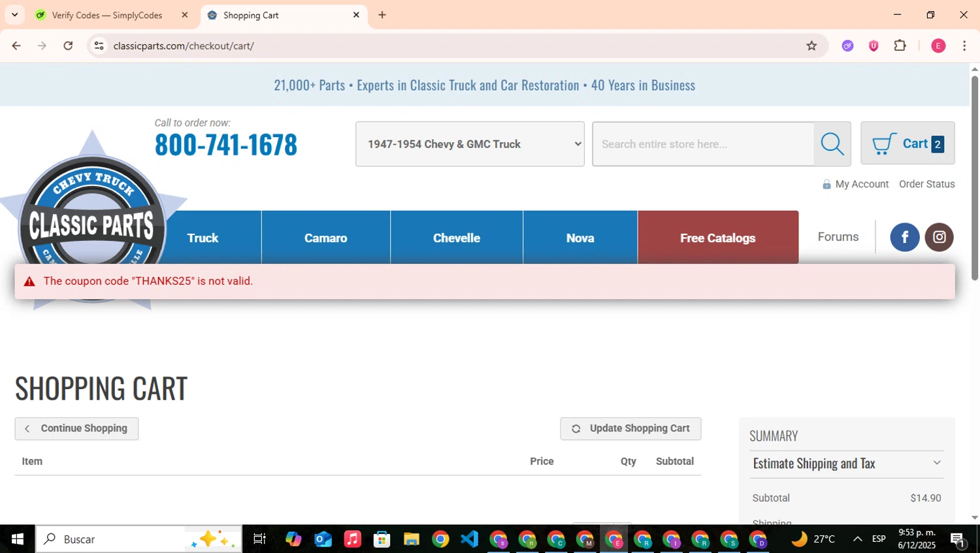980x553 pixels.
Task: Open the notifications center icon
Action: (x=958, y=539)
